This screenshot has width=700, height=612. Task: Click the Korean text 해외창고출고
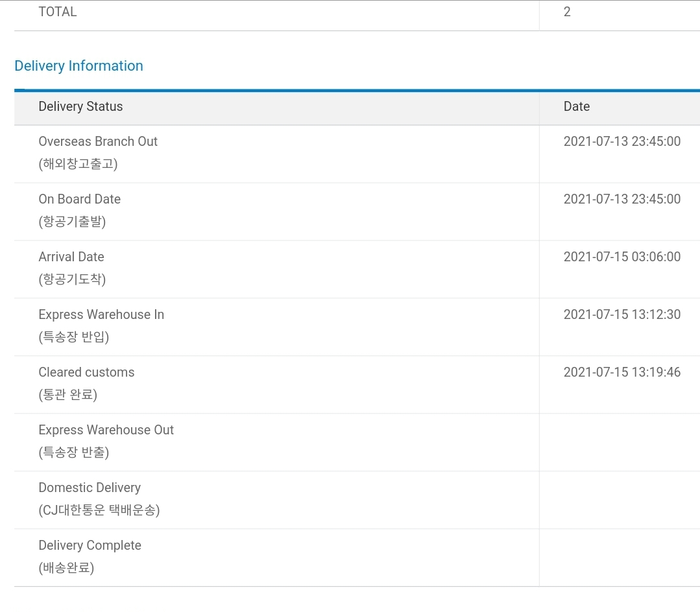(78, 164)
